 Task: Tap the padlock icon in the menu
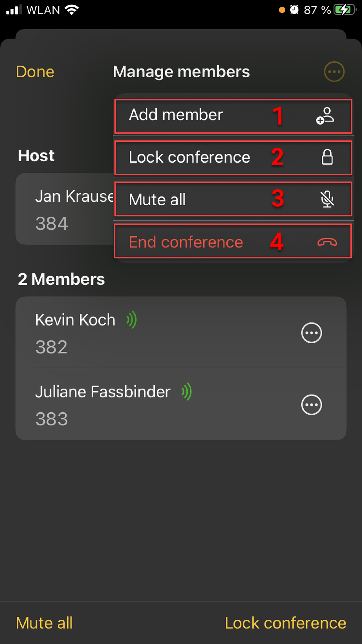(x=327, y=157)
